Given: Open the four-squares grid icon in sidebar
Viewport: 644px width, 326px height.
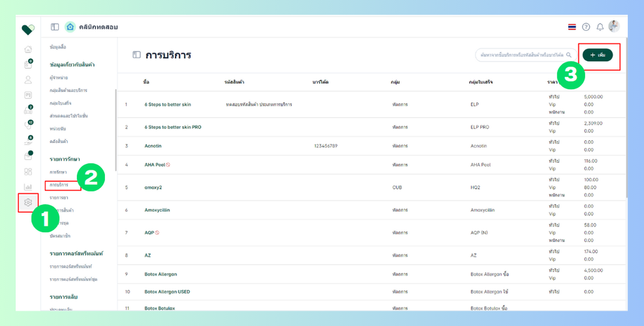Looking at the screenshot, I should coord(28,172).
